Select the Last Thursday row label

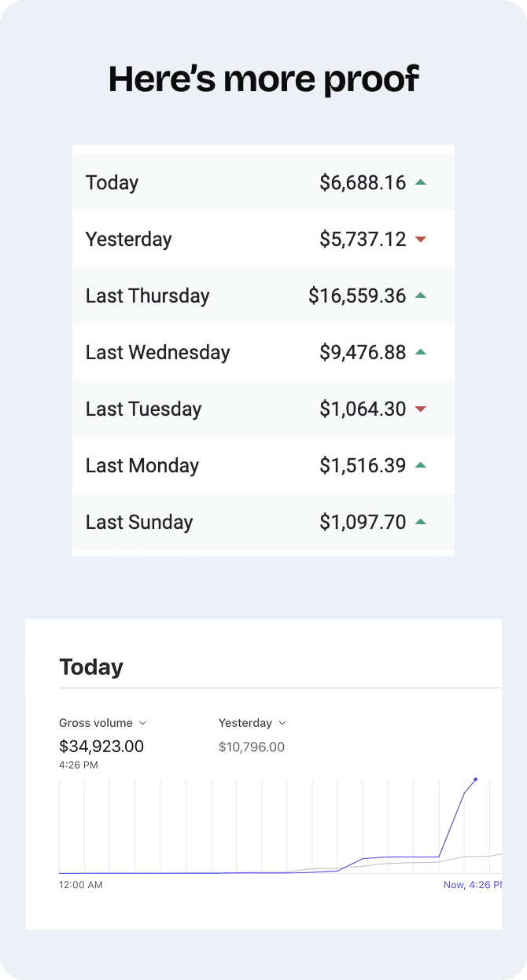(147, 296)
